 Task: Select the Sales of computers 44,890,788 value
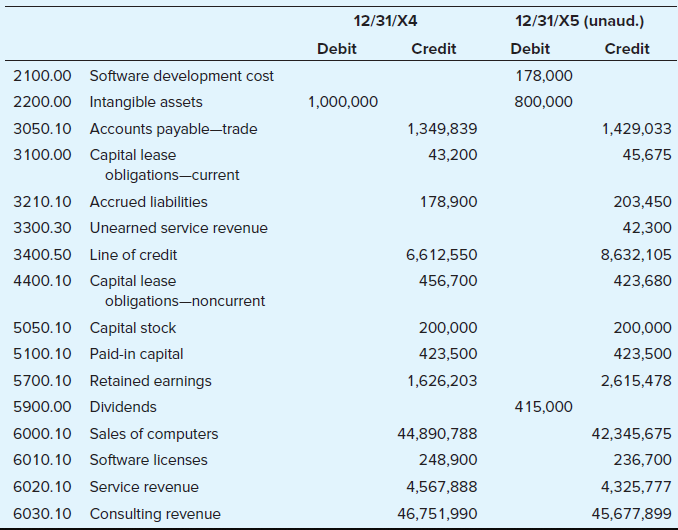coord(437,434)
